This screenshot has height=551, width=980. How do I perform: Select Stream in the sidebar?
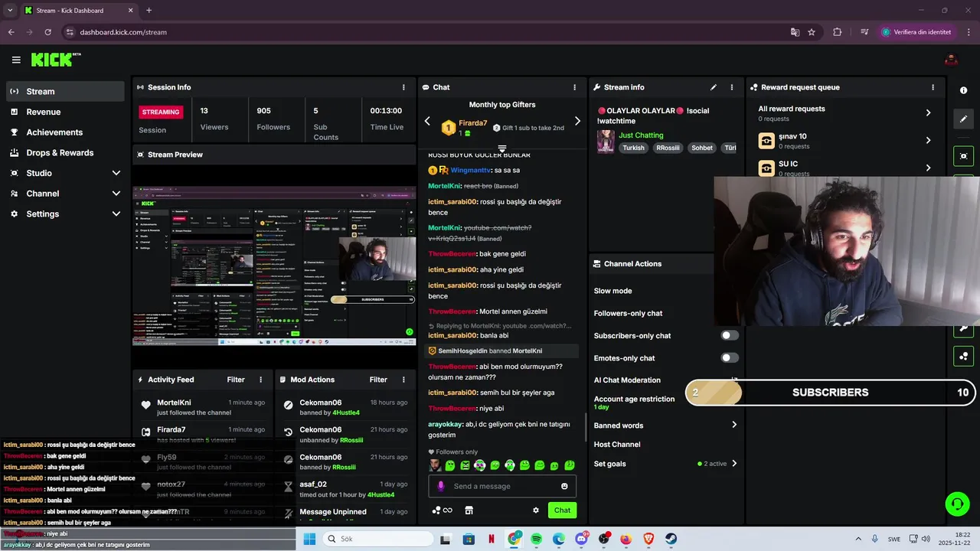point(65,91)
